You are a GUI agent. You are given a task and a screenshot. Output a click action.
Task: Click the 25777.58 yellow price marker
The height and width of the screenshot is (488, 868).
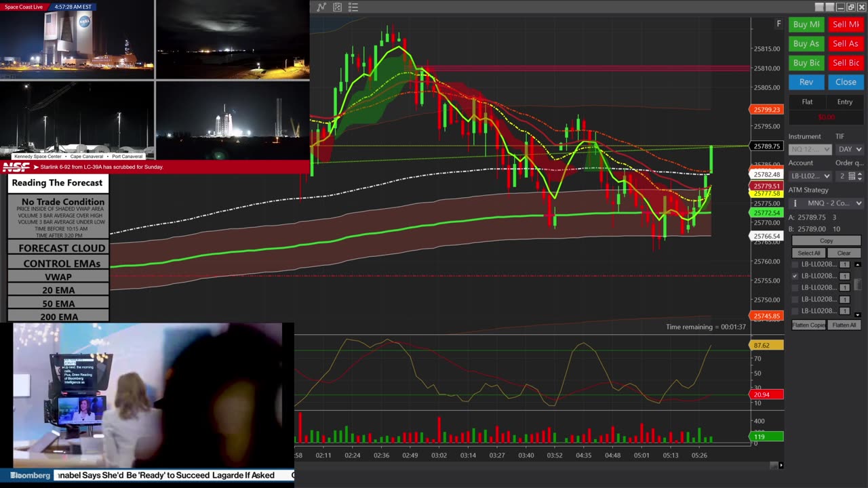coord(766,193)
